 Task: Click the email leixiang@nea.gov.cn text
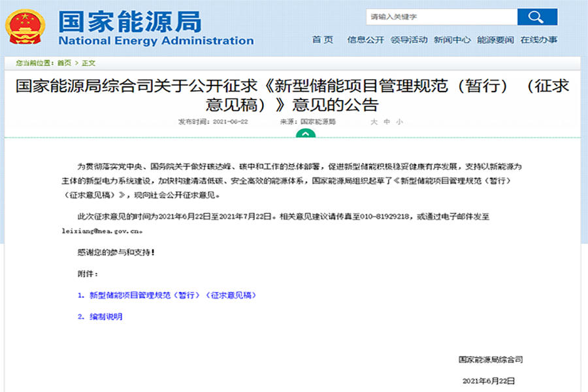coord(101,231)
